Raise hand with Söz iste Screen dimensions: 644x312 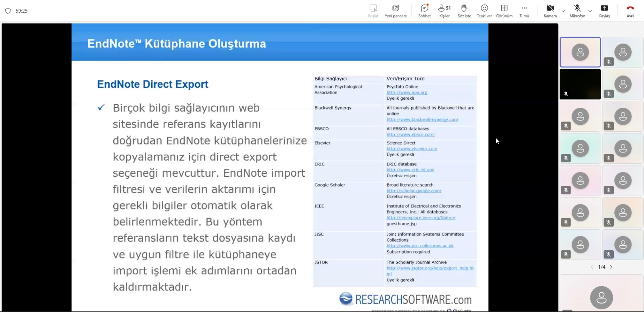coord(464,11)
